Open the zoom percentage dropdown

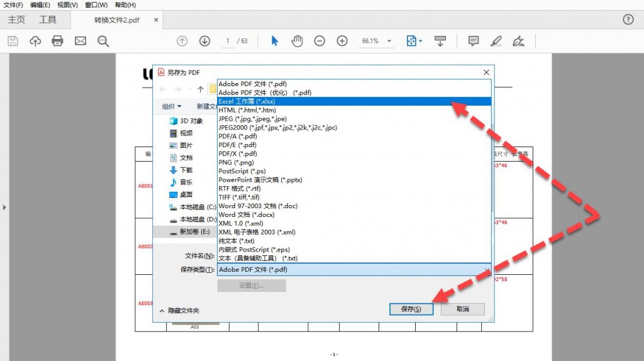pyautogui.click(x=389, y=41)
